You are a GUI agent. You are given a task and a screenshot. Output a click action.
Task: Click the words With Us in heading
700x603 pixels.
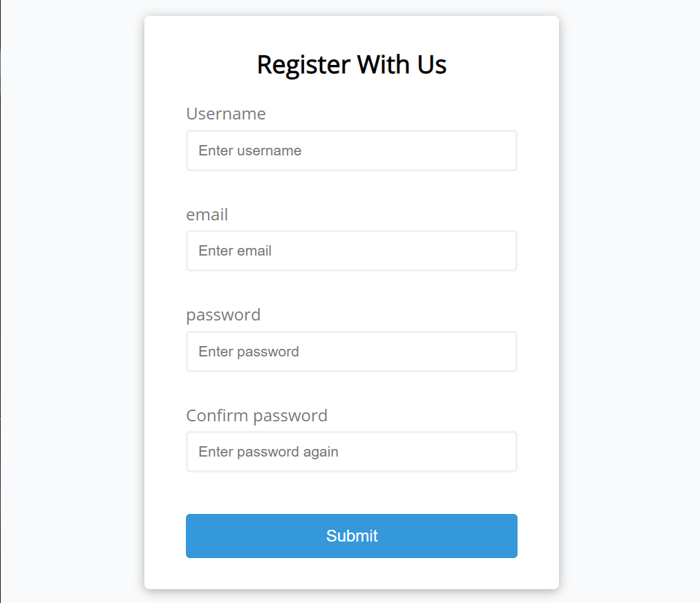[x=401, y=64]
